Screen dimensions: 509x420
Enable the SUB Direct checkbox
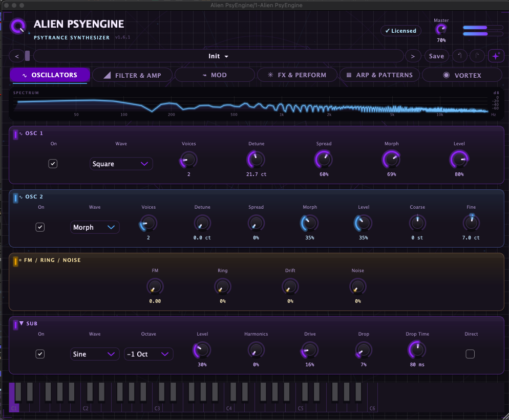click(x=470, y=354)
